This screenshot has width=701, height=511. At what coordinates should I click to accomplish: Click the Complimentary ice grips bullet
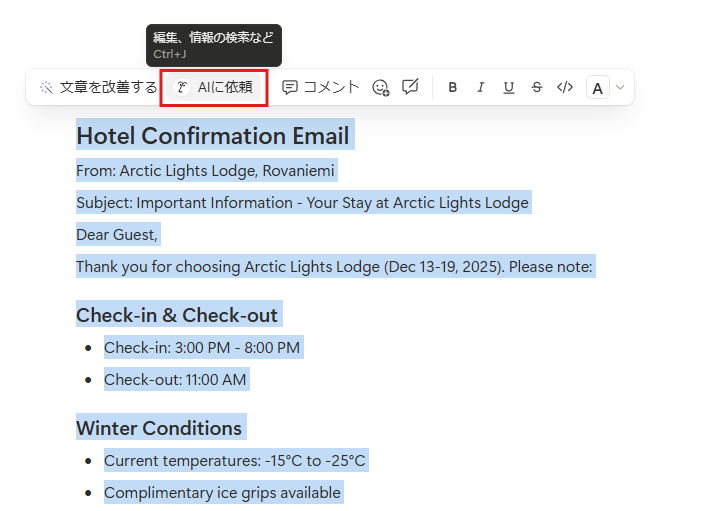[x=222, y=493]
